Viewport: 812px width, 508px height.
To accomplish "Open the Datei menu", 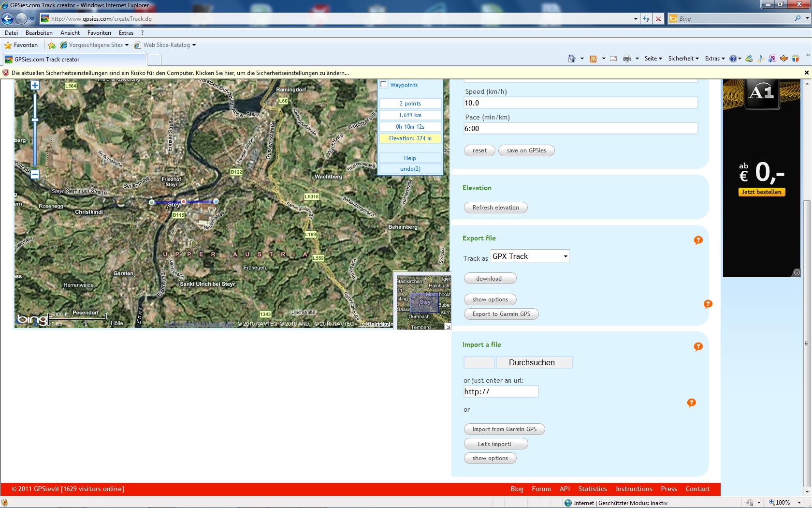I will [11, 33].
